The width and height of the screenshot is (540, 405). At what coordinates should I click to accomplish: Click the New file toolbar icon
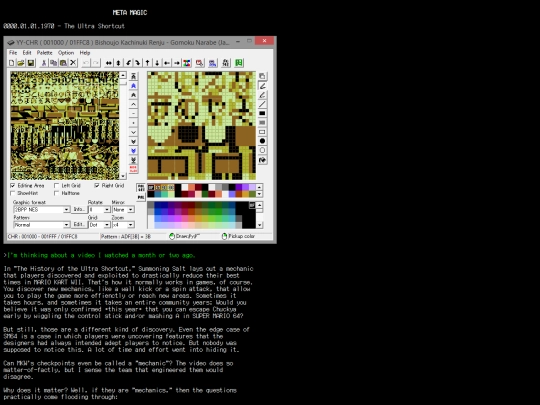pos(12,63)
